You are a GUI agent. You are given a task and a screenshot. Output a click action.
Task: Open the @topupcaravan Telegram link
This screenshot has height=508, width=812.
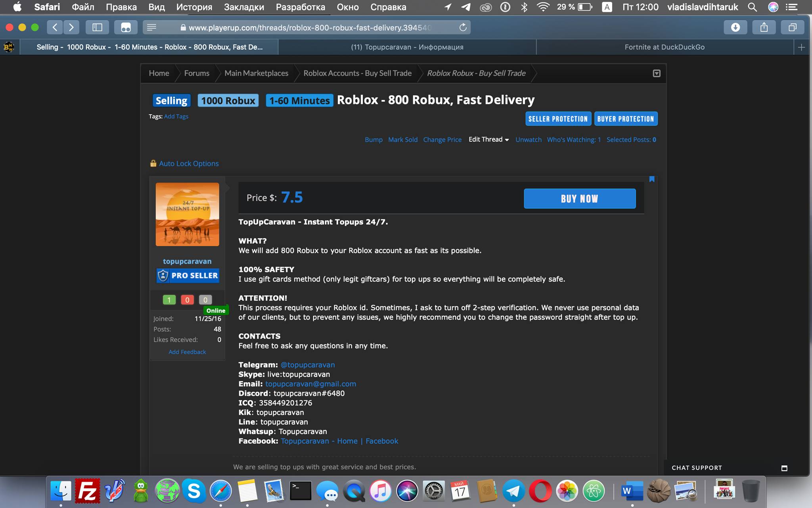308,365
